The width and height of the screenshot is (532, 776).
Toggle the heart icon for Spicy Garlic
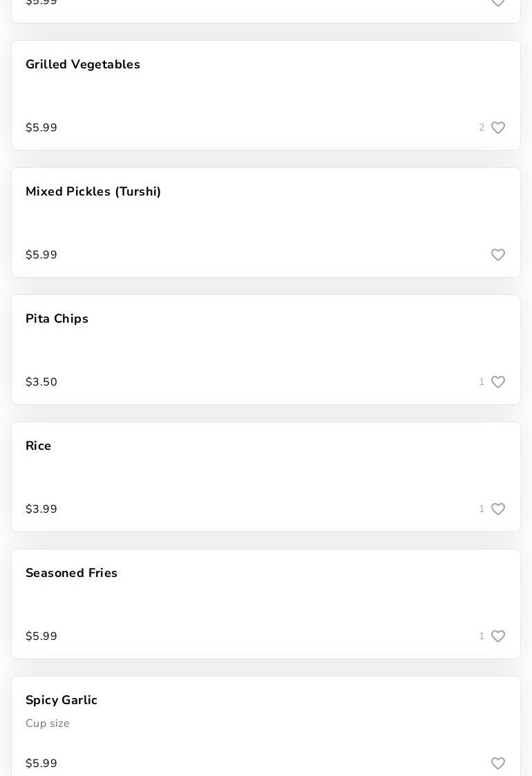(498, 764)
